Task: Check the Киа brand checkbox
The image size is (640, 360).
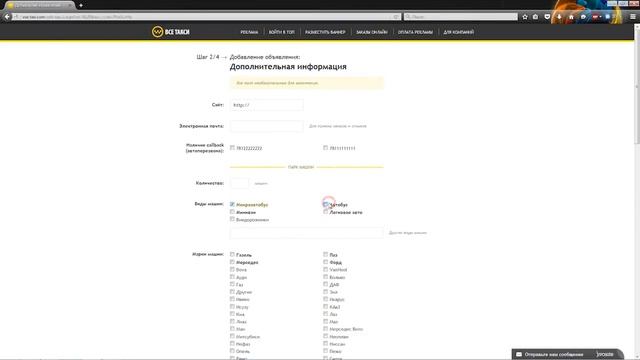Action: 232,314
